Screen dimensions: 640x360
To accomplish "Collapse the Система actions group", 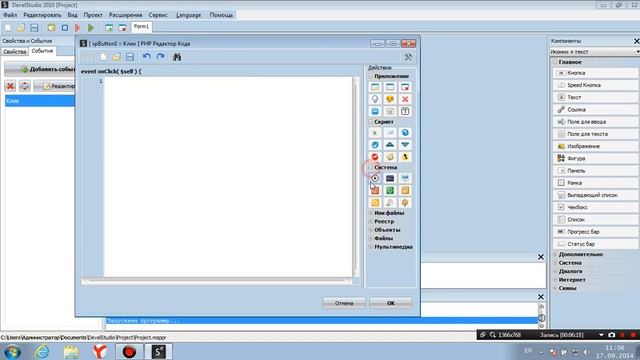I will coord(371,167).
